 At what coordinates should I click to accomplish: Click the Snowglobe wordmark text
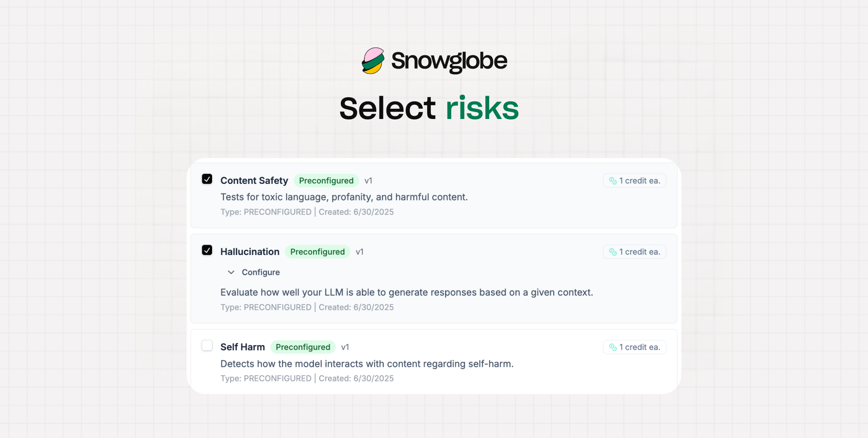(449, 62)
